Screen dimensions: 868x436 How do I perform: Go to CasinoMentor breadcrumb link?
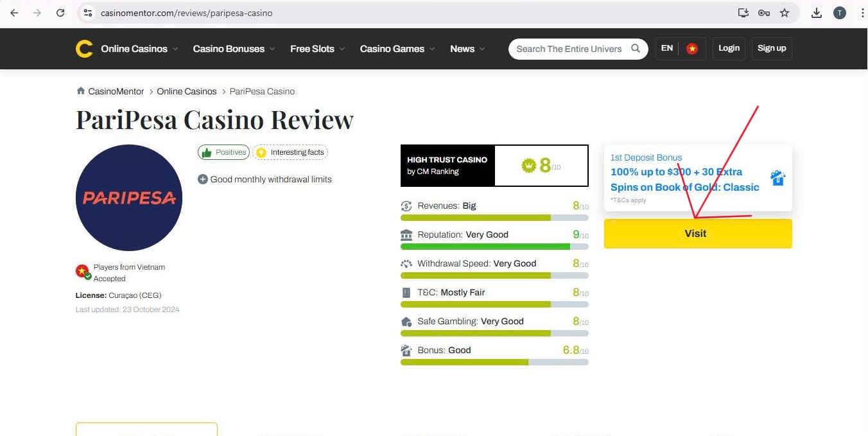pyautogui.click(x=116, y=91)
